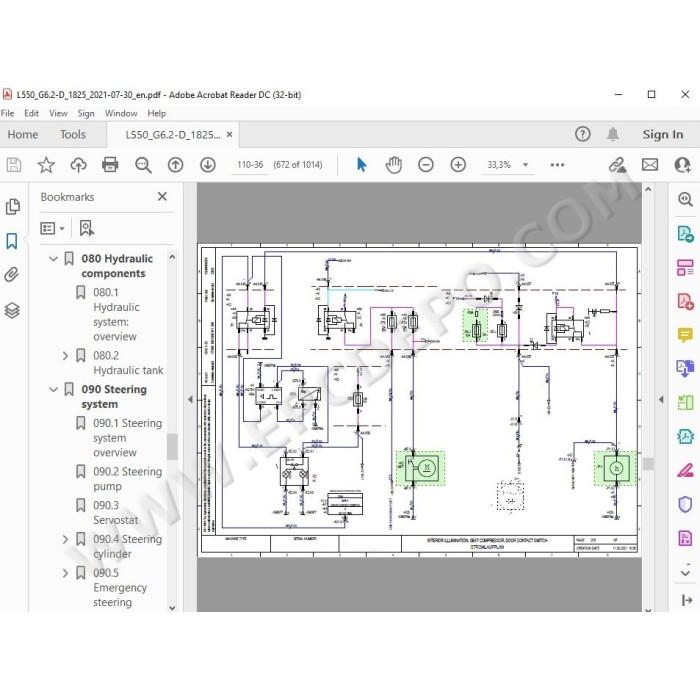
Task: Expand 090.5 Emergency steering bookmark
Action: (65, 573)
